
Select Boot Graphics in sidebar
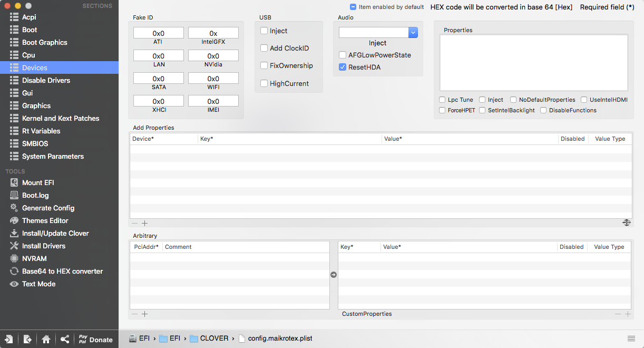[x=59, y=42]
